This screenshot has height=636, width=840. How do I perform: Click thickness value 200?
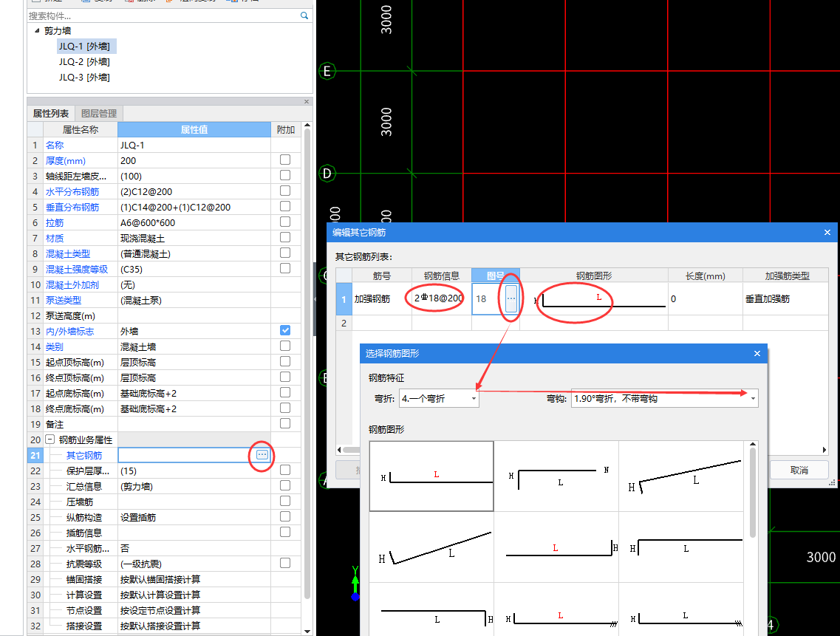tap(128, 161)
